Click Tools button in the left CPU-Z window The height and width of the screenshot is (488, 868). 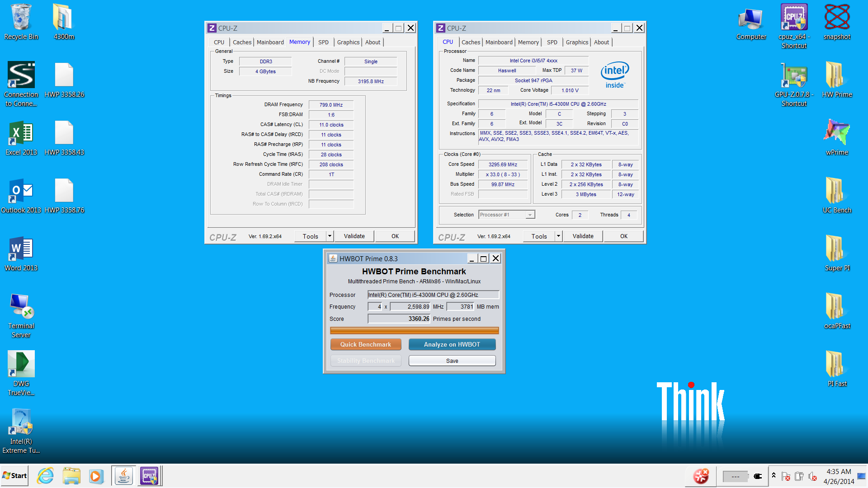pos(311,236)
